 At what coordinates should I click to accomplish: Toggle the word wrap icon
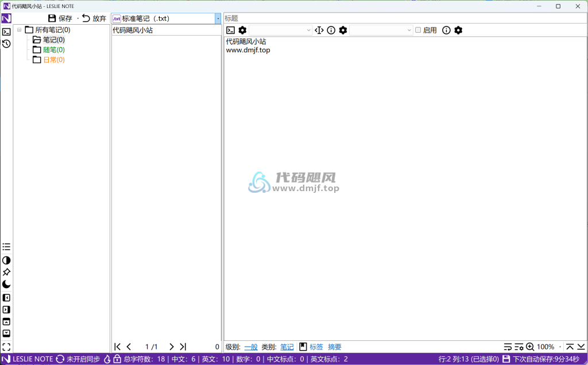[508, 347]
